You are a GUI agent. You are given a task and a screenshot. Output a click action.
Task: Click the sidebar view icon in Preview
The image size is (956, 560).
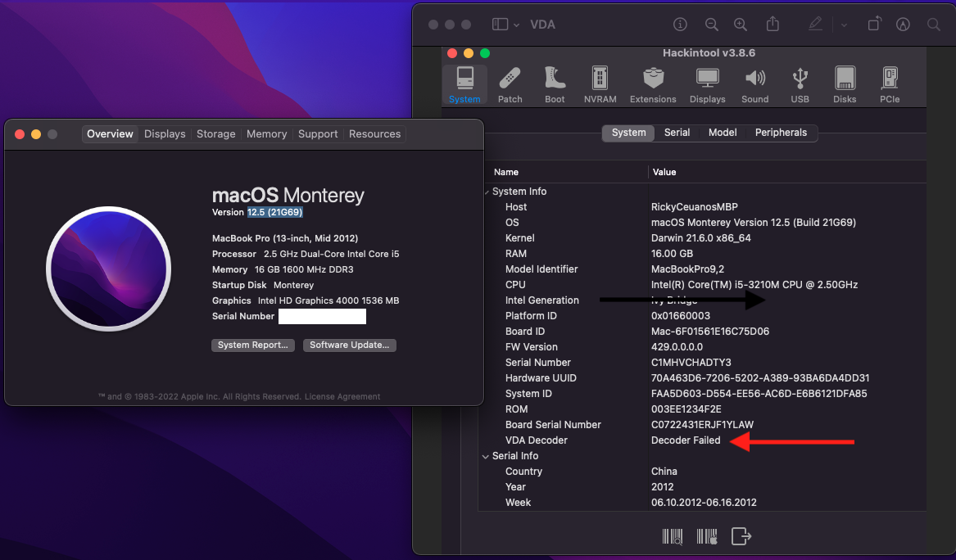click(500, 25)
